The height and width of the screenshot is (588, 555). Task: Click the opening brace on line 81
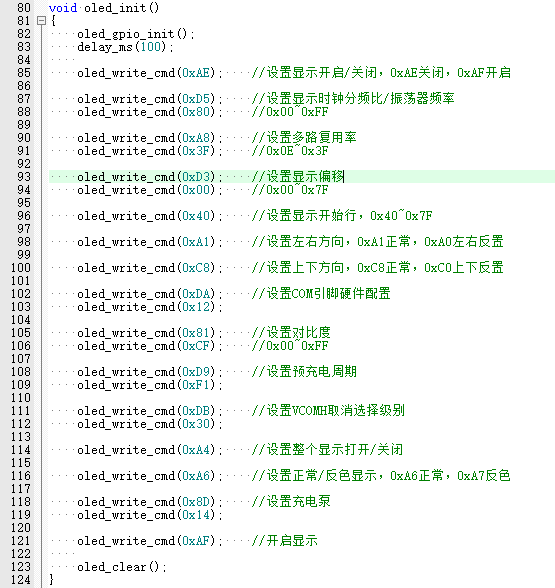click(53, 21)
